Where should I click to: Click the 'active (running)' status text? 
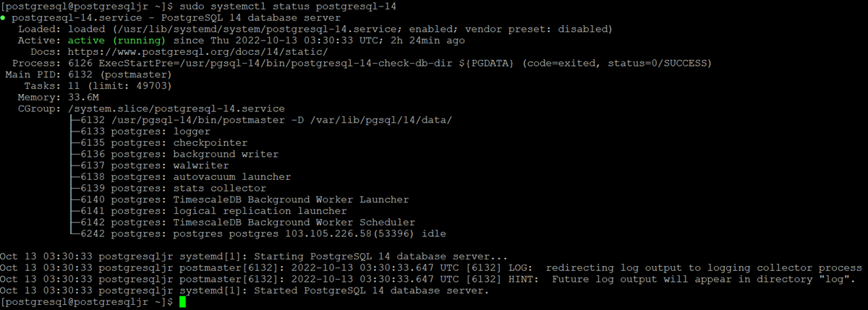(116, 40)
